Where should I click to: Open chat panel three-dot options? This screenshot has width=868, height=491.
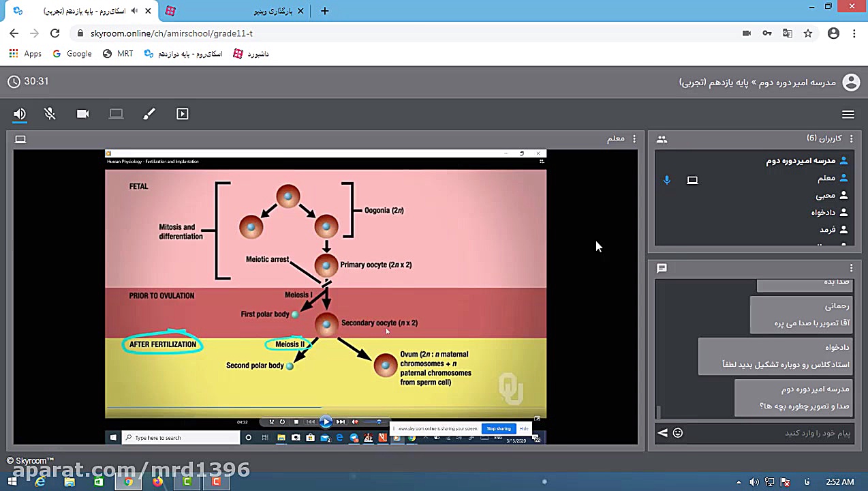coord(851,268)
